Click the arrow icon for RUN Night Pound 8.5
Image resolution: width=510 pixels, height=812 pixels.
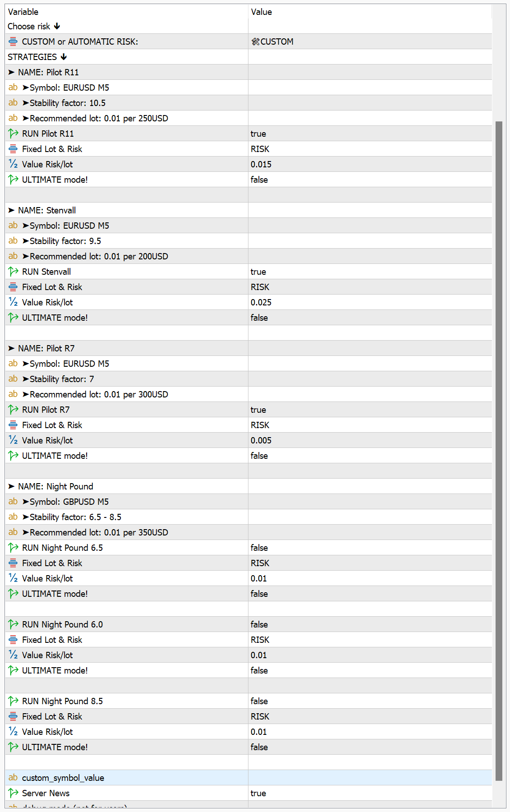coord(13,701)
